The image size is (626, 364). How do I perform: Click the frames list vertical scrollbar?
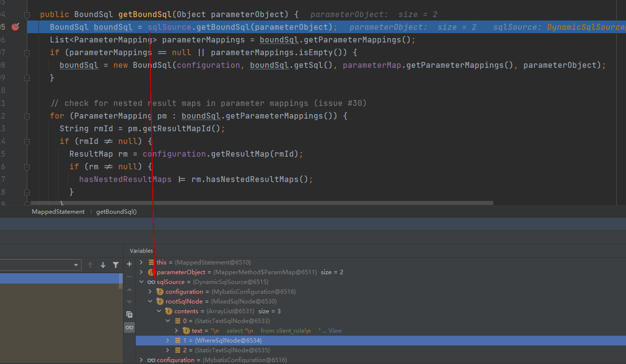tap(121, 281)
